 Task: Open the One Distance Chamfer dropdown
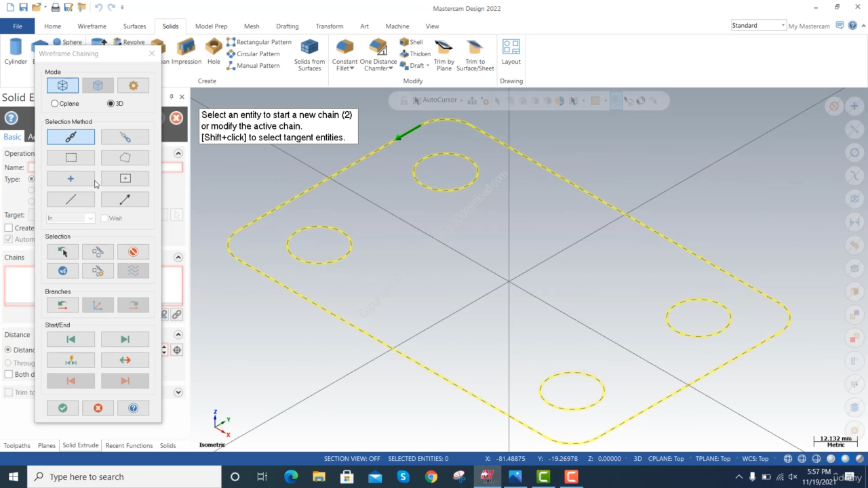pyautogui.click(x=391, y=68)
